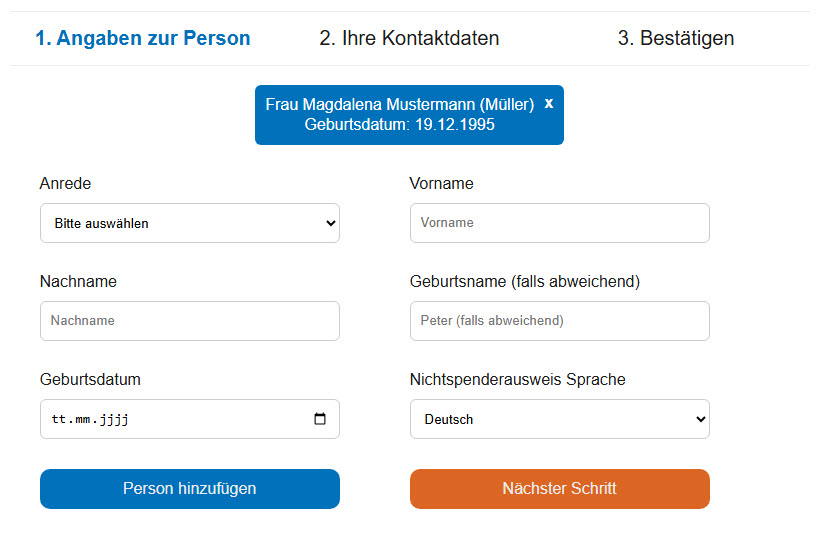The height and width of the screenshot is (552, 824).
Task: Click the Geburtsname (falls abweichend) label
Action: [x=525, y=282]
